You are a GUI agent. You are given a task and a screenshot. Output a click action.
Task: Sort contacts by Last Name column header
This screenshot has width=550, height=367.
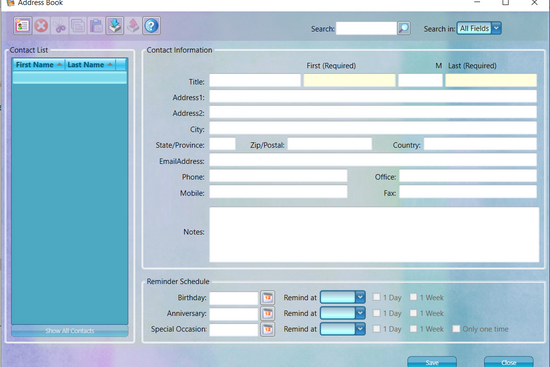tap(90, 65)
